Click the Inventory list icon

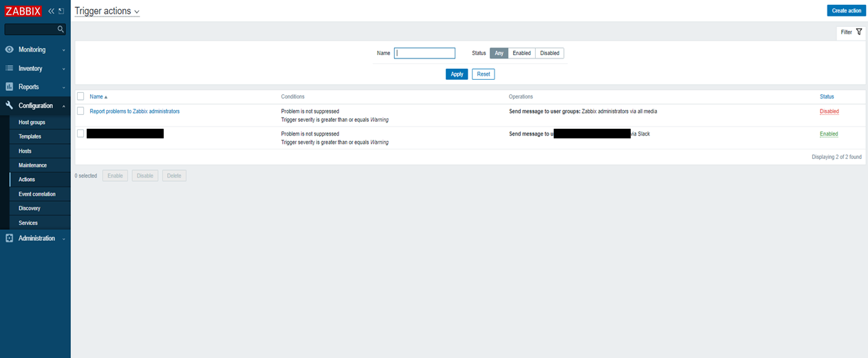pos(10,68)
